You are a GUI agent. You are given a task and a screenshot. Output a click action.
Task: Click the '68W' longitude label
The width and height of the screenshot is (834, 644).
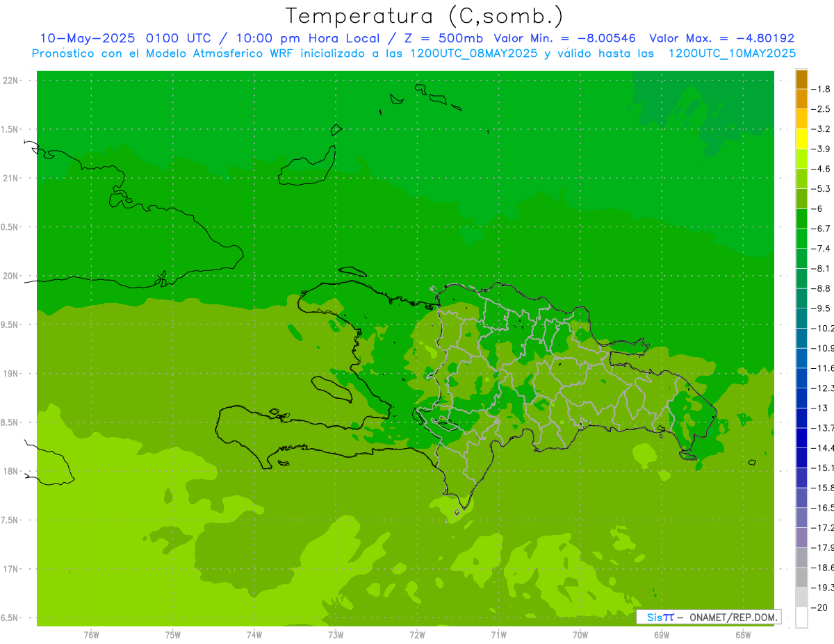pyautogui.click(x=742, y=634)
